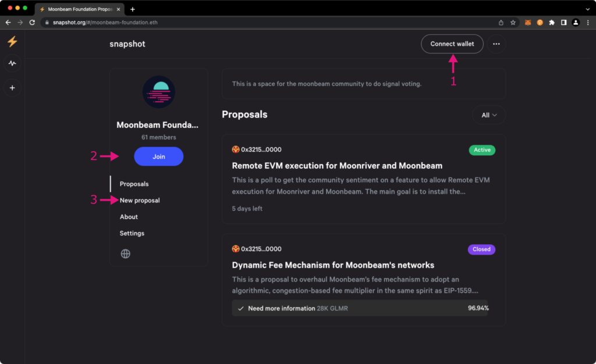Click the active proposal author address 0x3215...0000
Screen dimensions: 596x364
tap(261, 149)
